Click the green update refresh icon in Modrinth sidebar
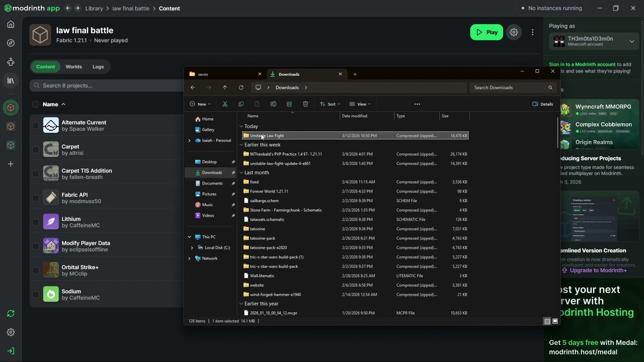Viewport: 644px width, 362px height. [11, 314]
